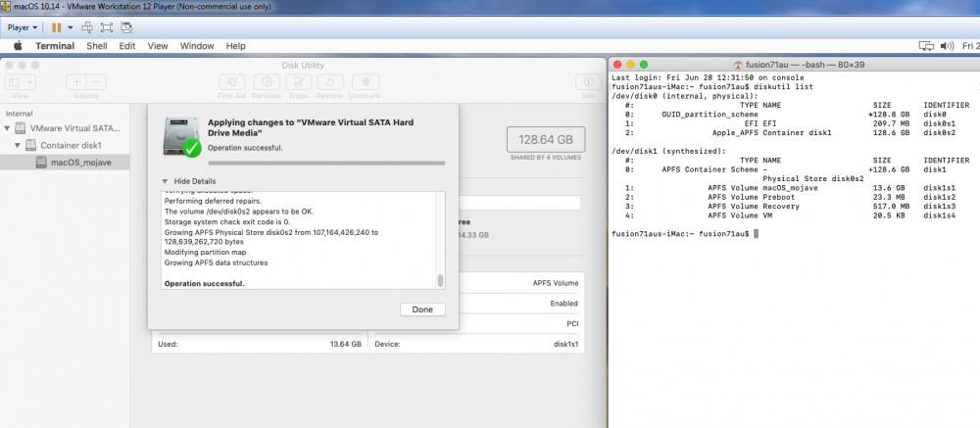Viewport: 980px width, 428px height.
Task: Click the Hide Details disclosure triangle
Action: tap(165, 181)
